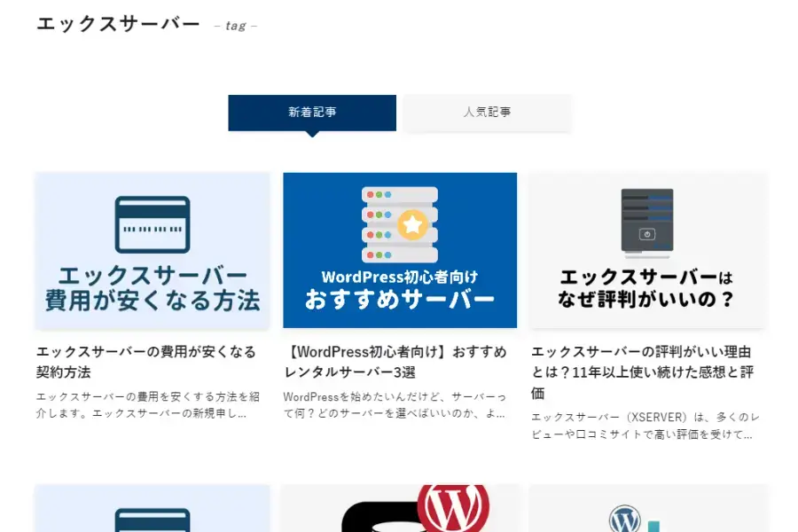Viewport: 798px width, 532px height.
Task: Open the エックスサーバーはなぜ評判がいいの？ thumbnail
Action: (x=647, y=250)
